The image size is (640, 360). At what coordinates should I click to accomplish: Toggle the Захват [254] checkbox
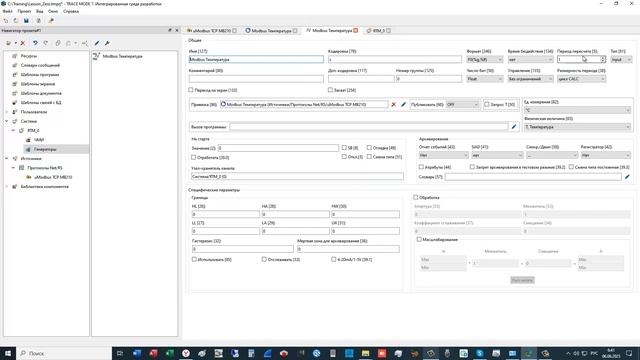point(330,90)
